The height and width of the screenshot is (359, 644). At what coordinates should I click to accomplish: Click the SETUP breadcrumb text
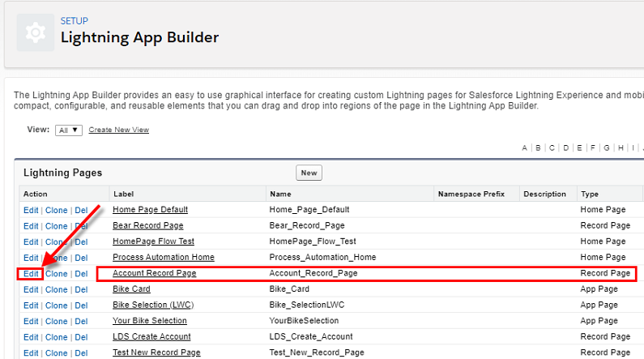pos(75,21)
